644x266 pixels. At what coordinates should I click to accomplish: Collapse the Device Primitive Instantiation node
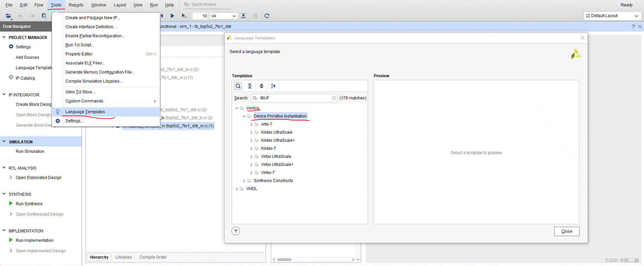click(244, 116)
